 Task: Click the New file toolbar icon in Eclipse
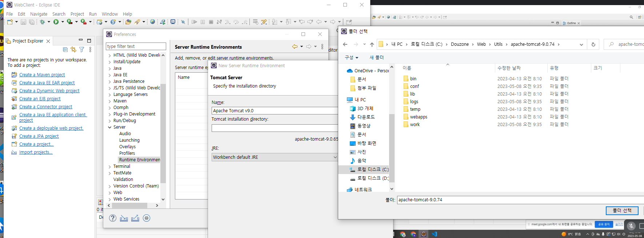pyautogui.click(x=10, y=22)
